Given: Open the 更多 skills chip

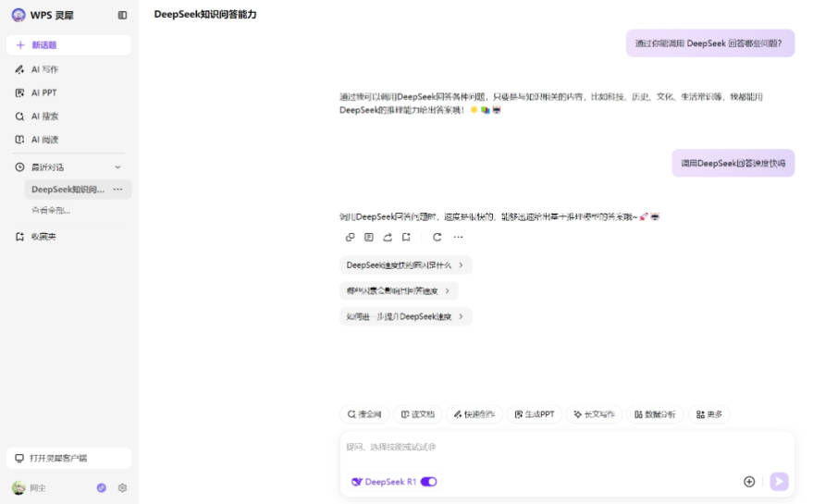Looking at the screenshot, I should coord(708,414).
